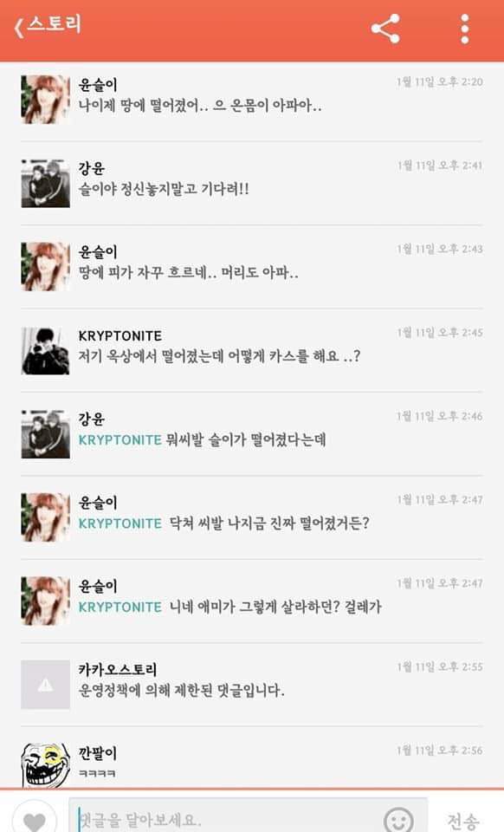Open 윤슬이's avatar on first comment
504x832 pixels.
[46, 99]
